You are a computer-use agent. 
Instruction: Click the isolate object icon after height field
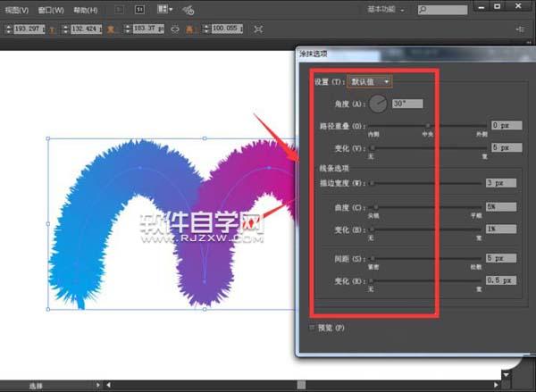coord(258,29)
